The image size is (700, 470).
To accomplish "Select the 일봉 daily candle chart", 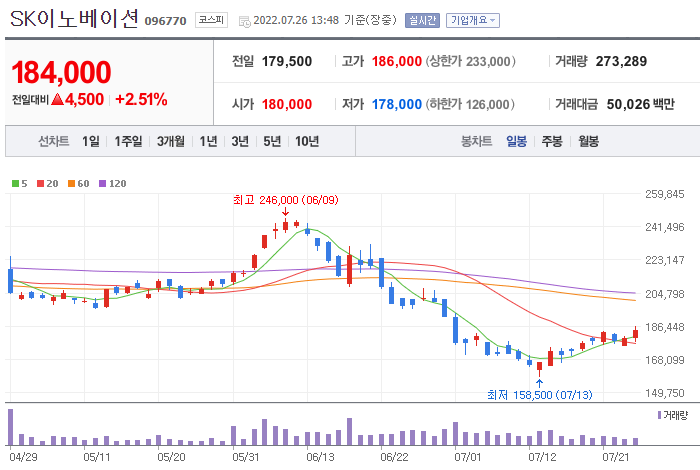I will point(517,141).
